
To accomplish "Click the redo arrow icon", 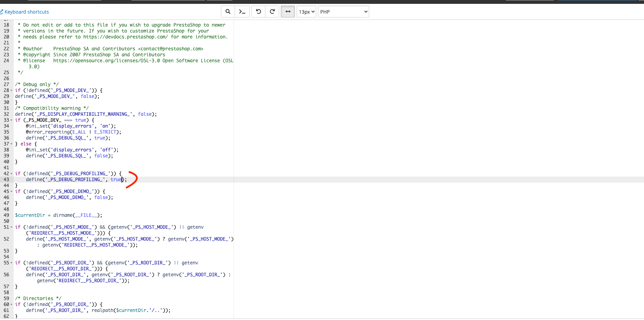I will click(x=272, y=12).
